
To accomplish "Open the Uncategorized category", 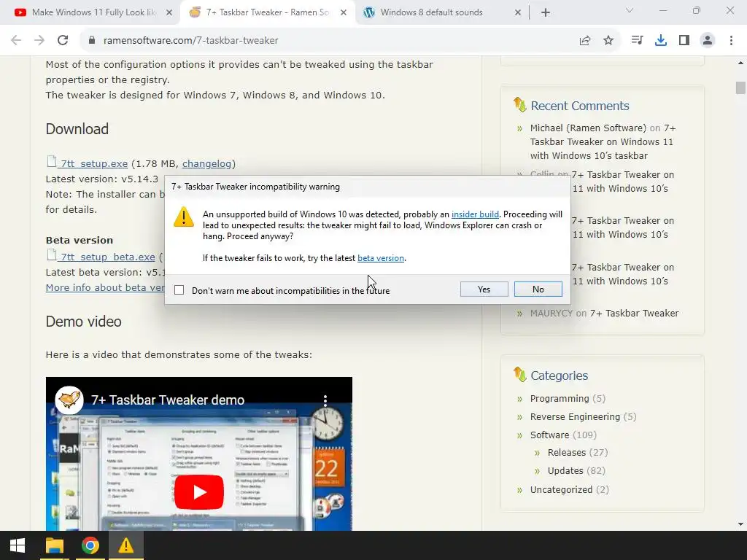I will click(561, 489).
